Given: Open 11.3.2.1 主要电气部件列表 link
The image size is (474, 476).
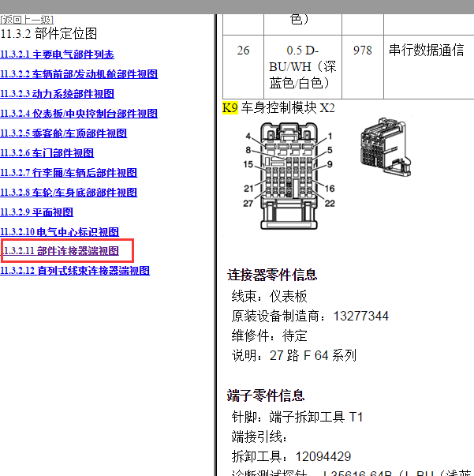Looking at the screenshot, I should click(57, 54).
